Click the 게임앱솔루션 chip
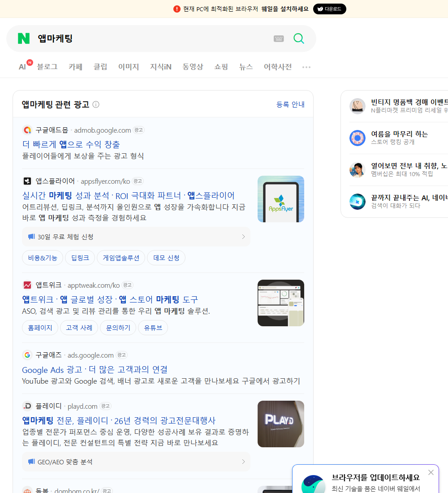Image resolution: width=448 pixels, height=493 pixels. 121,258
